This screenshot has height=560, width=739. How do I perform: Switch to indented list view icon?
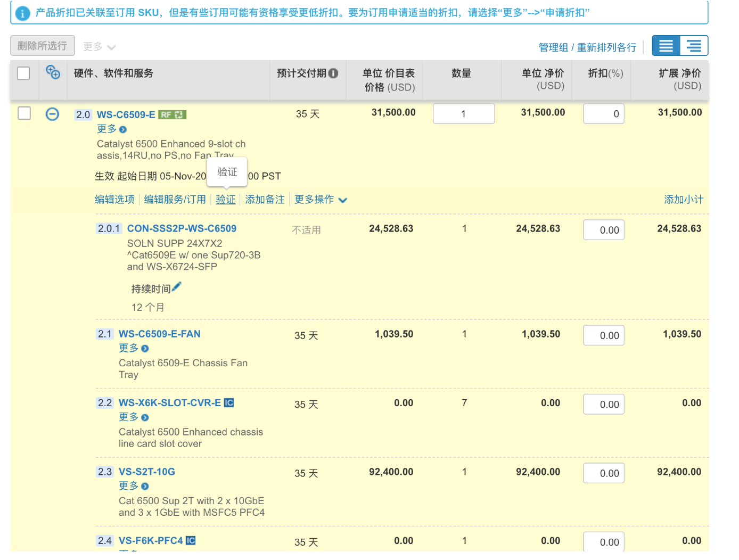point(694,46)
